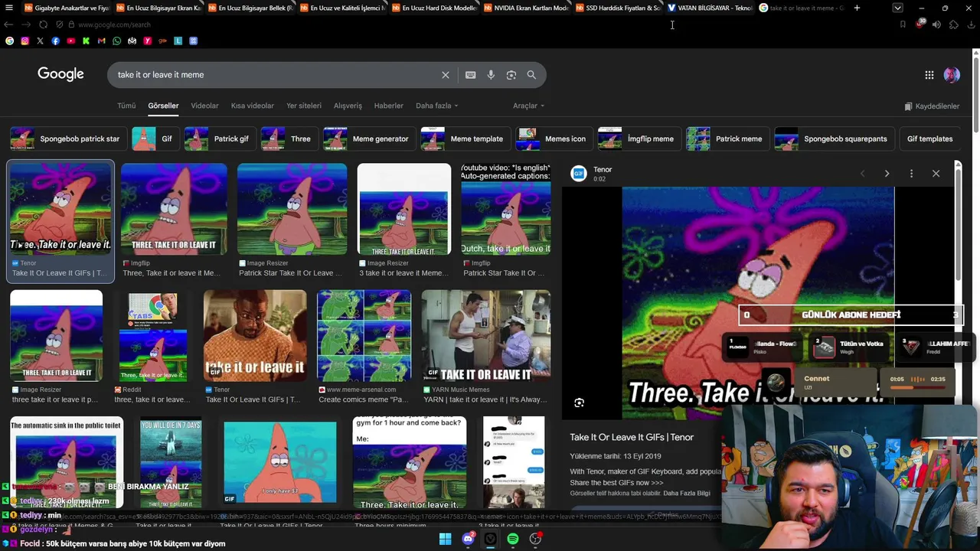The height and width of the screenshot is (551, 980).
Task: Open the browser extensions puzzle icon
Action: (953, 24)
